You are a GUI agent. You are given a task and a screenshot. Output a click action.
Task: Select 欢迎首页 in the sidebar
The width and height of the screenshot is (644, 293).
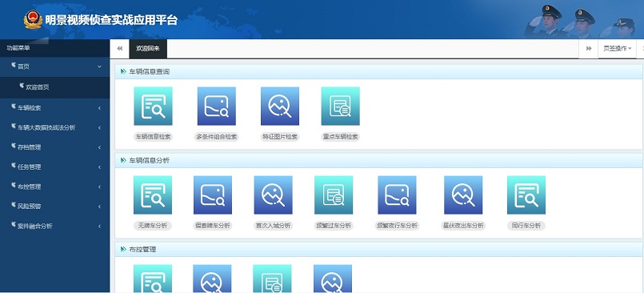point(54,87)
